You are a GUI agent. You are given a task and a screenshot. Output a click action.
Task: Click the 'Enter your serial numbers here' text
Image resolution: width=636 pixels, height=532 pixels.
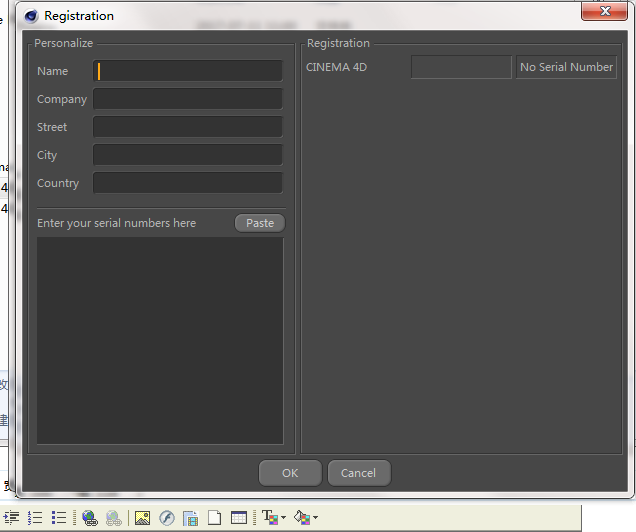click(x=116, y=223)
